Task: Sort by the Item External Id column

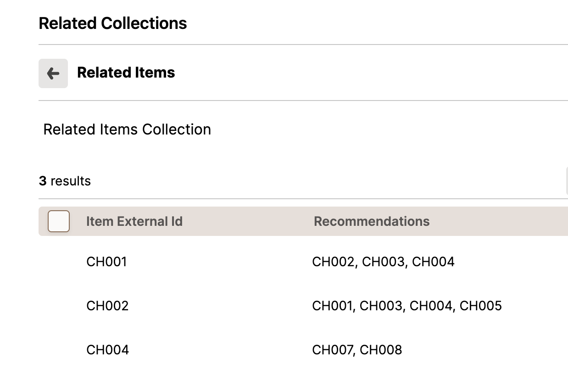Action: click(134, 221)
